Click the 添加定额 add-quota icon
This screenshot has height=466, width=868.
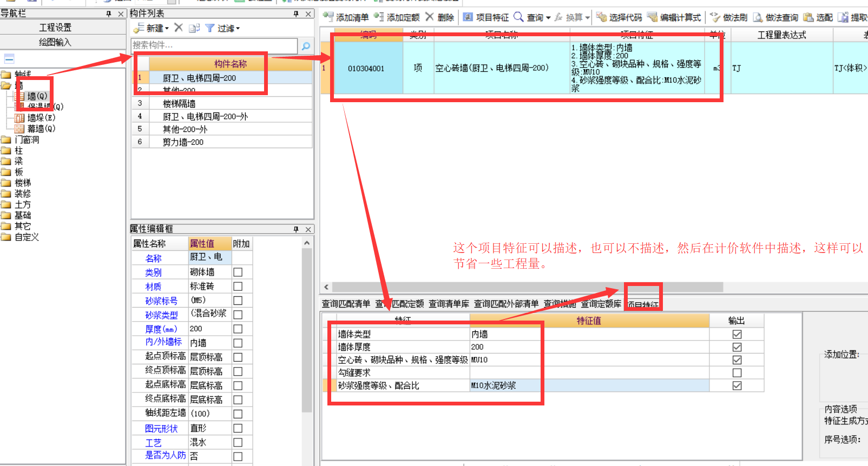[379, 17]
